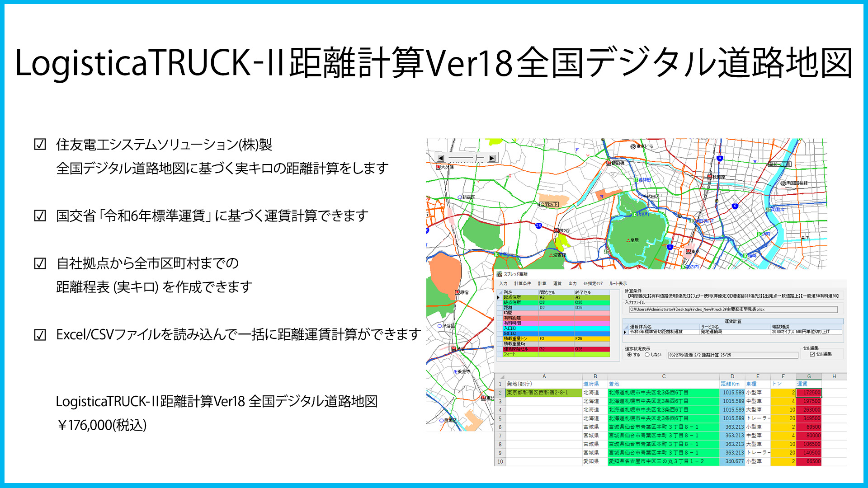This screenshot has width=868, height=488.
Task: Click 東京ドーム landmark icon on map
Action: click(x=633, y=146)
